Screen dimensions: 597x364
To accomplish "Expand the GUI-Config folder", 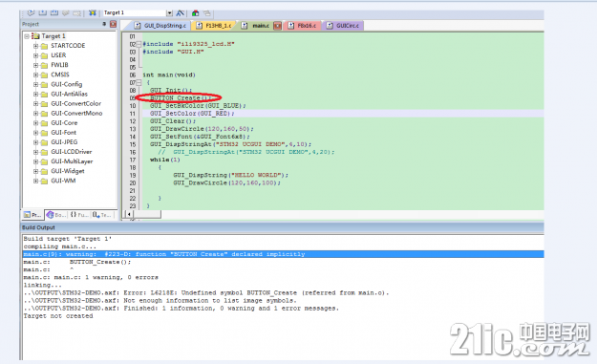I will tap(35, 84).
